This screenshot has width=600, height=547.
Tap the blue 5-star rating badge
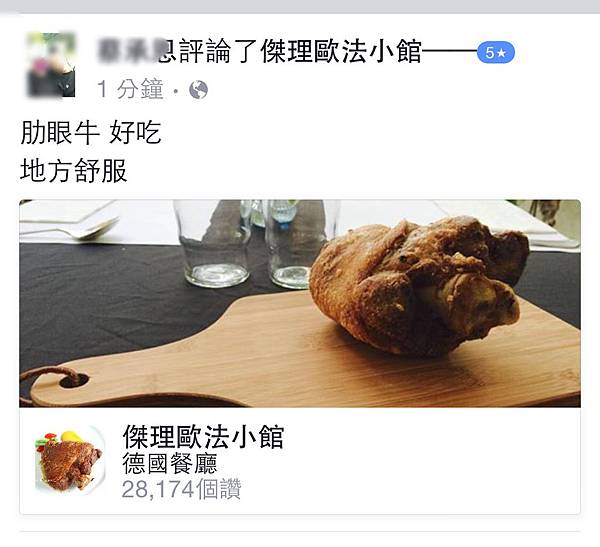point(496,52)
